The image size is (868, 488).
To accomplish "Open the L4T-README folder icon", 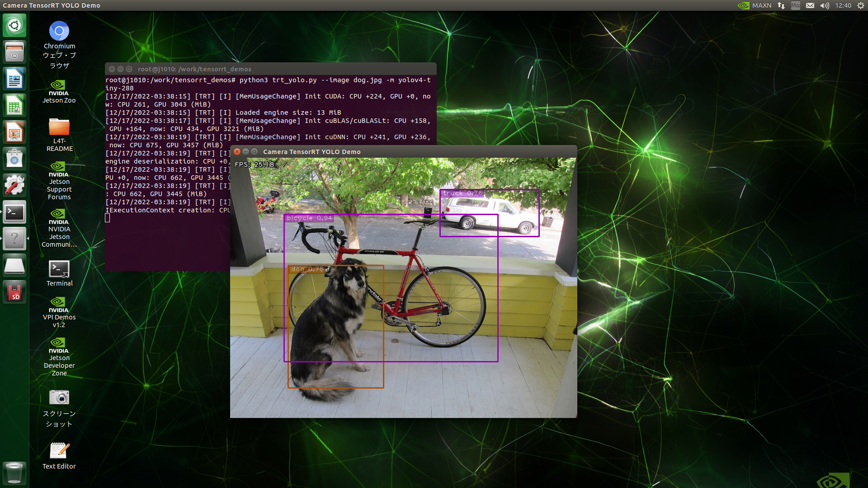I will pos(59,128).
